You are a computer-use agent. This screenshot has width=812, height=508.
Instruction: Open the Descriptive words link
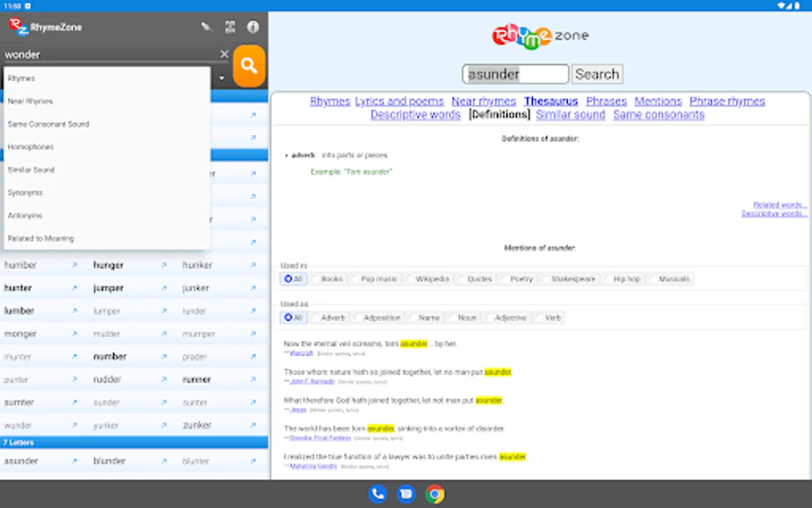point(415,115)
